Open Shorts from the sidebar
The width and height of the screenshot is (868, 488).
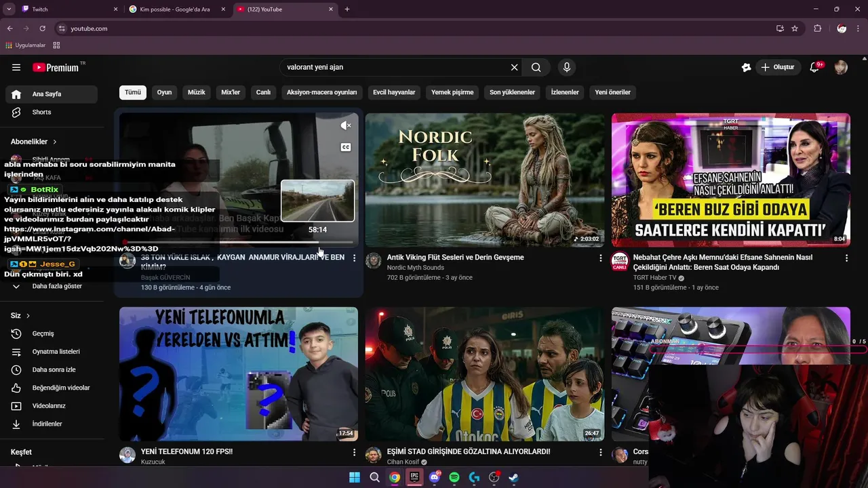[52, 112]
